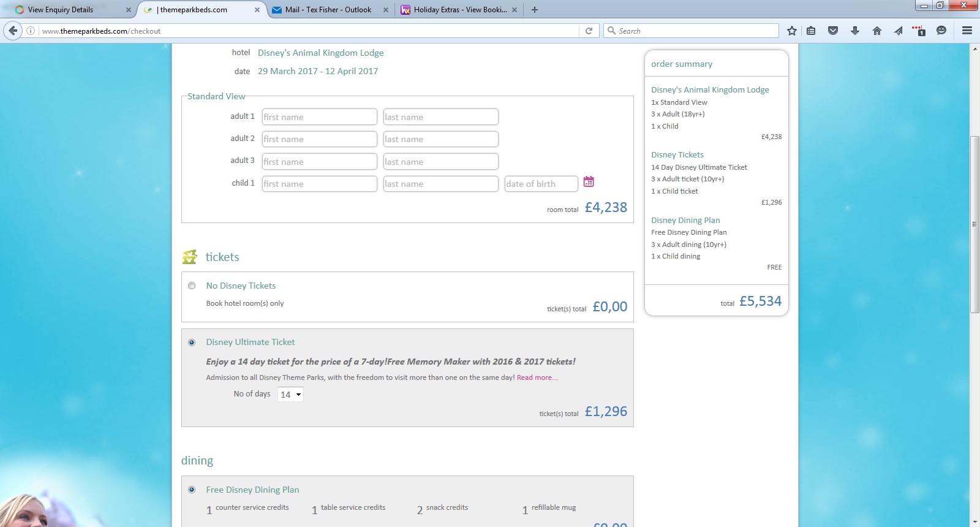
Task: Select the themeparkbeds.com tab
Action: coord(200,10)
